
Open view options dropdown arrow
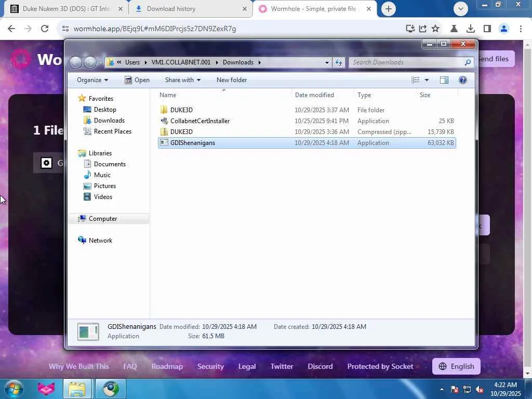(427, 80)
